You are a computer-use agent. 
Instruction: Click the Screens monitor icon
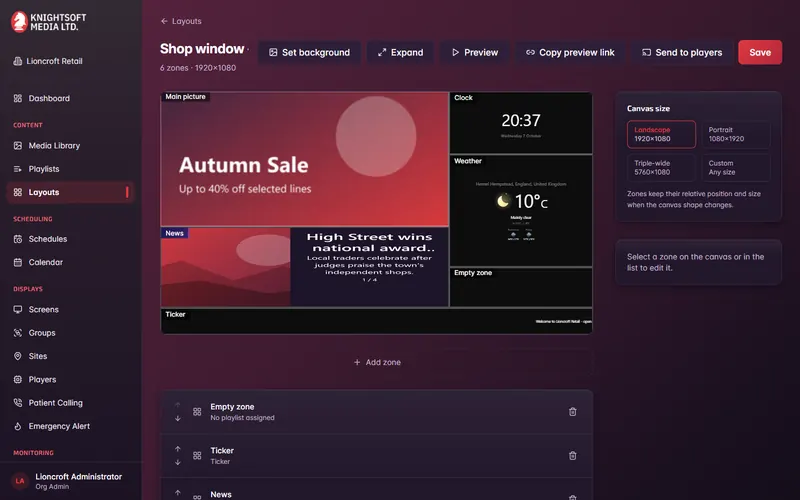coord(18,310)
